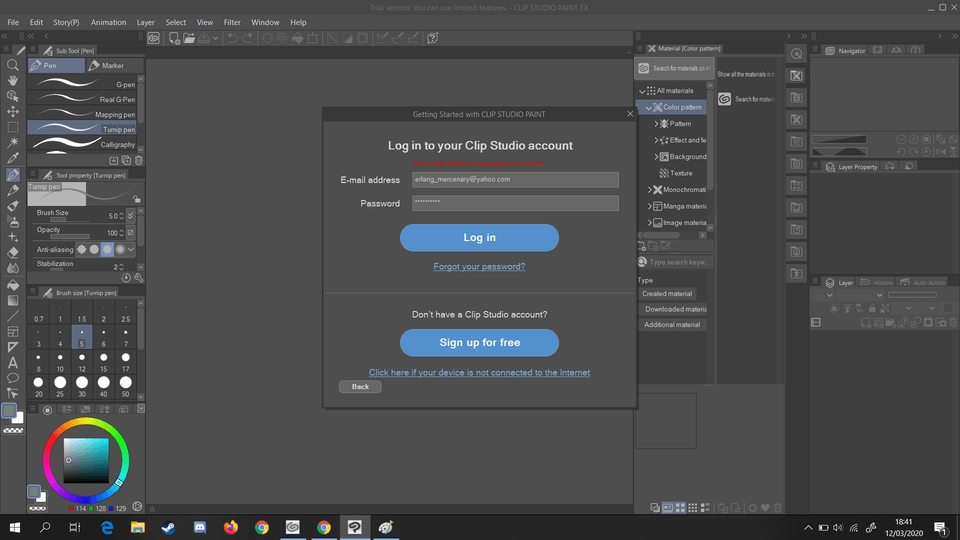Select the Hand move tool

pyautogui.click(x=13, y=81)
